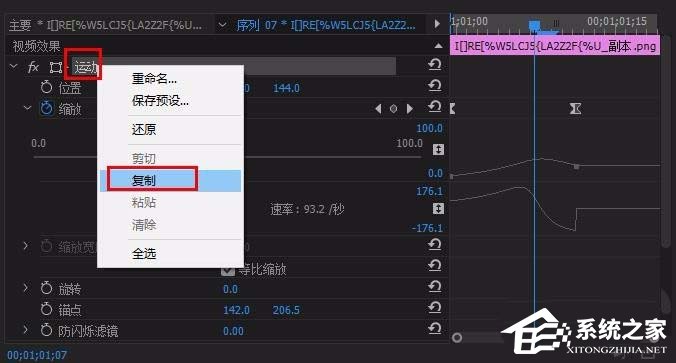This screenshot has height=363, width=676.
Task: Select Copy (复制) in context menu
Action: coord(170,180)
